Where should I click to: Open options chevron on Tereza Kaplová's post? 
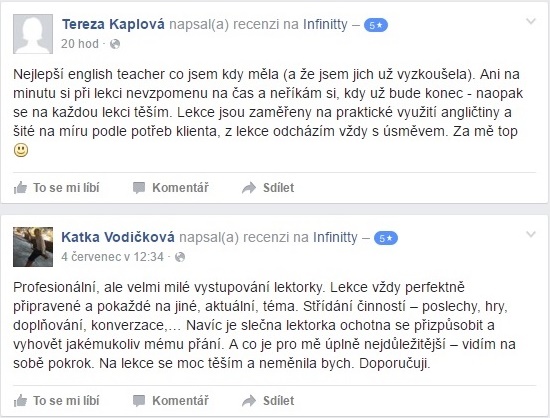[531, 22]
